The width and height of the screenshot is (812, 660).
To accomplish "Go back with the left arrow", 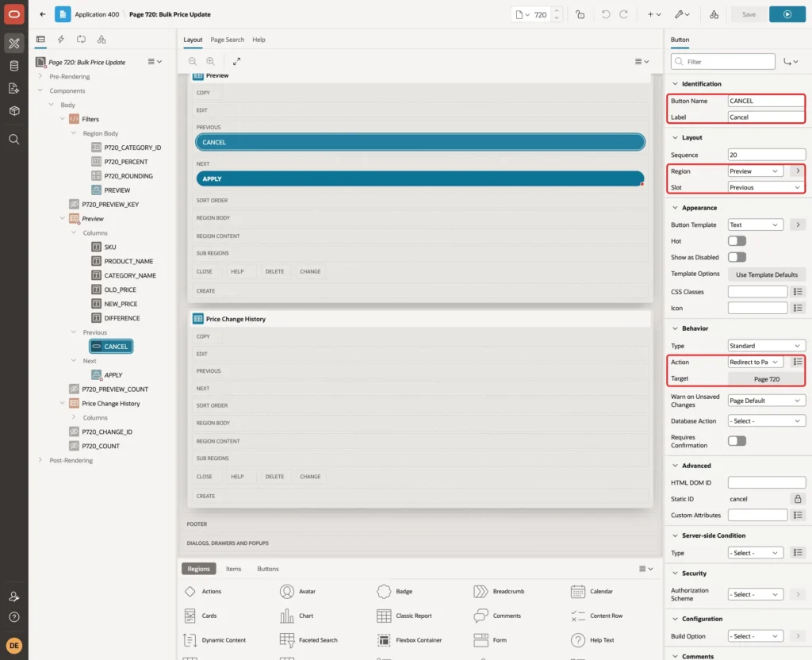I will pos(43,14).
